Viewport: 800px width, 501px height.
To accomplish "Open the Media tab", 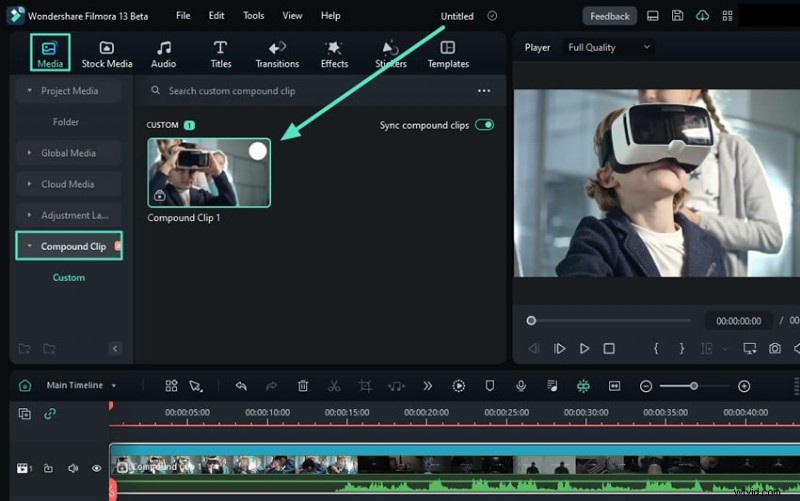I will pyautogui.click(x=50, y=54).
